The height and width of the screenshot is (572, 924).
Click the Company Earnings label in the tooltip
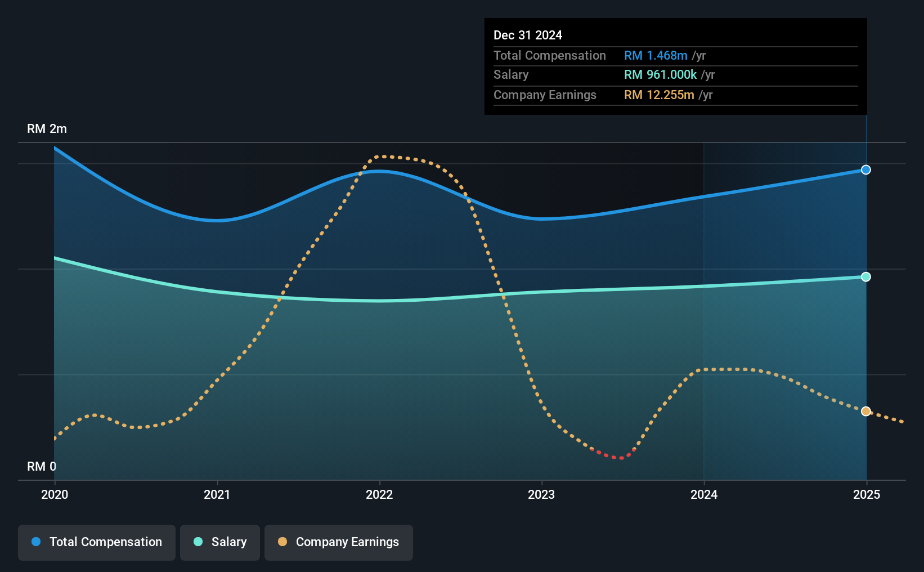[x=545, y=95]
